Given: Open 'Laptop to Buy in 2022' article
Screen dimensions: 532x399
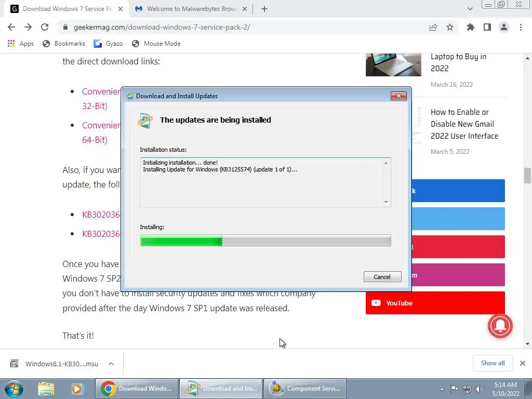Looking at the screenshot, I should pyautogui.click(x=458, y=62).
